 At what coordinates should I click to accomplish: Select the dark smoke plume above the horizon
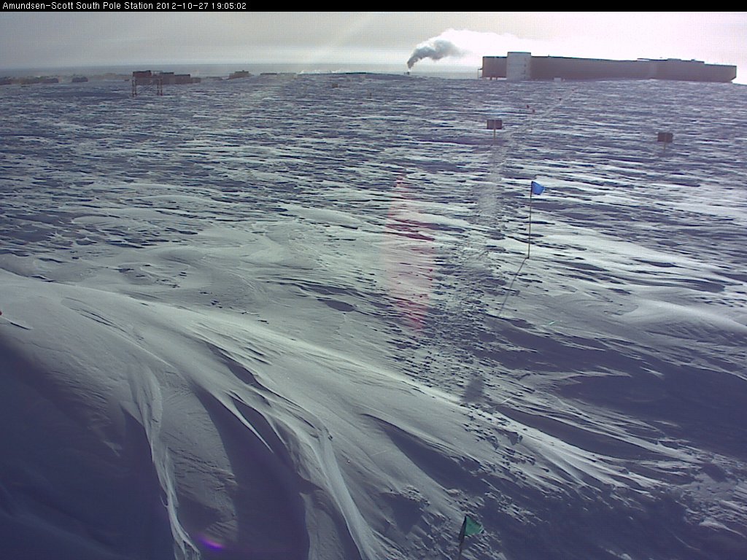(x=432, y=52)
